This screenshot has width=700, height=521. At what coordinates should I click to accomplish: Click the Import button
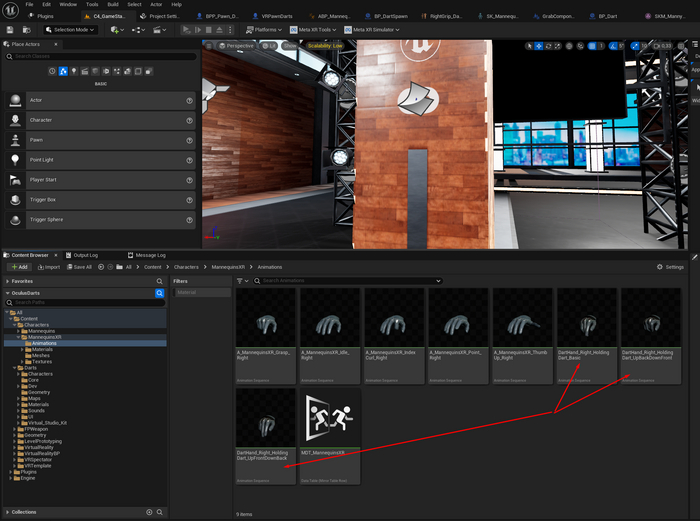pyautogui.click(x=48, y=267)
